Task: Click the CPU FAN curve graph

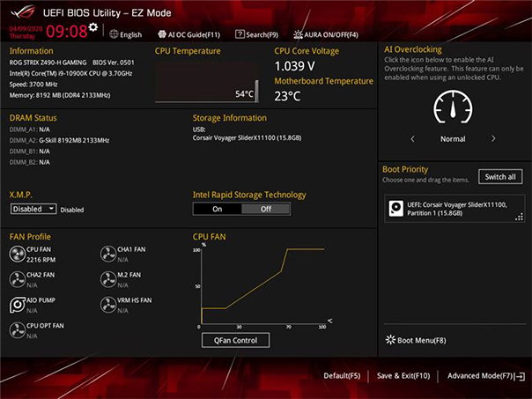Action: tap(263, 285)
